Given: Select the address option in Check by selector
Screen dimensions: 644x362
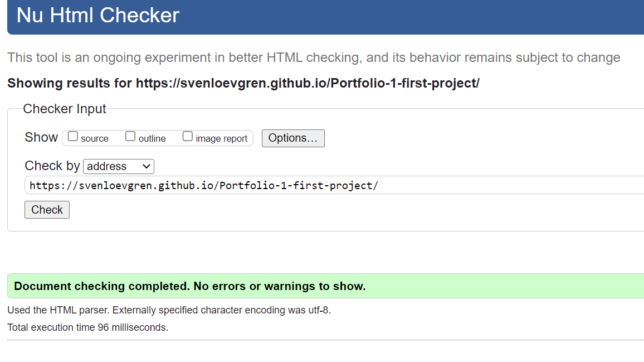Looking at the screenshot, I should click(111, 166).
